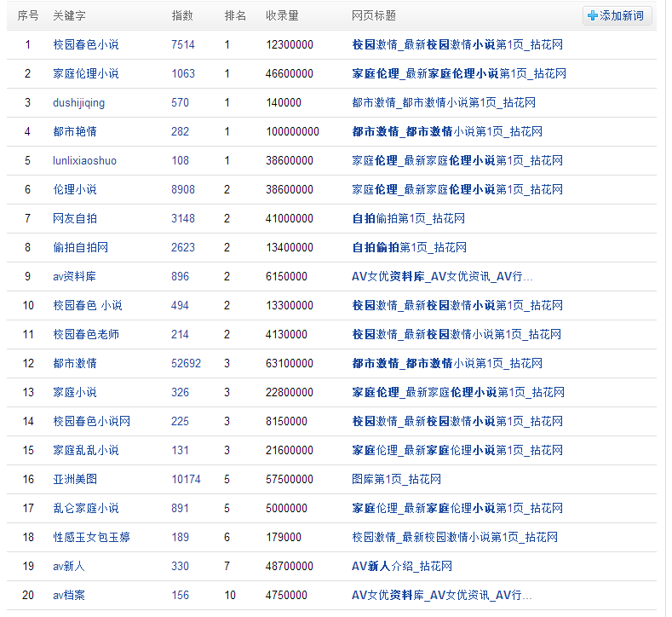This screenshot has width=672, height=617.
Task: Select indexed count 48700000
Action: 290,567
